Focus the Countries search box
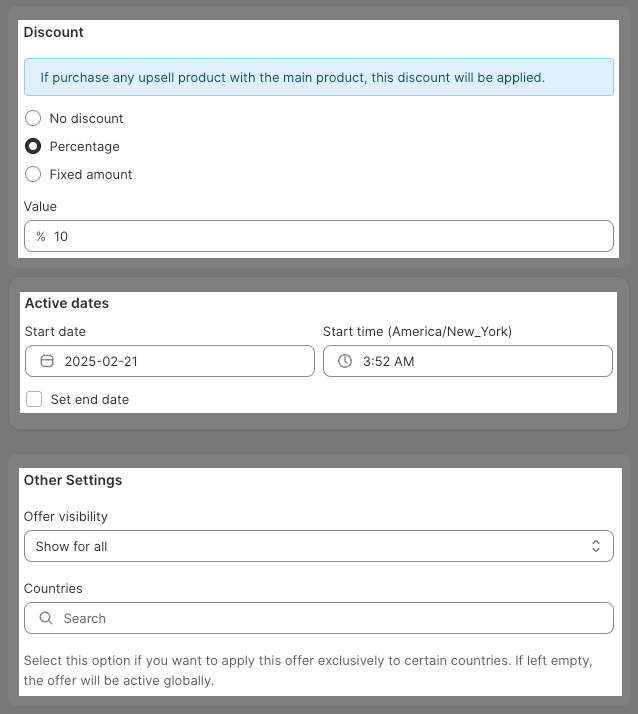638x714 pixels. click(319, 618)
